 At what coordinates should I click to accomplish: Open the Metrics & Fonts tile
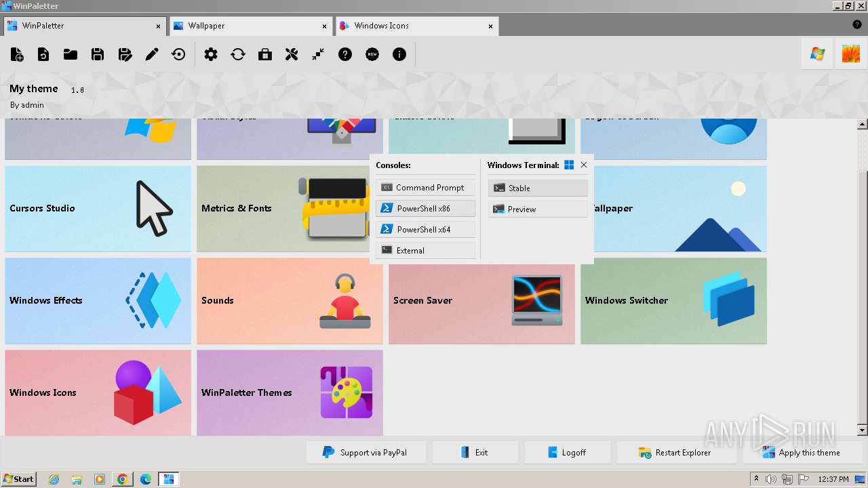[x=284, y=208]
